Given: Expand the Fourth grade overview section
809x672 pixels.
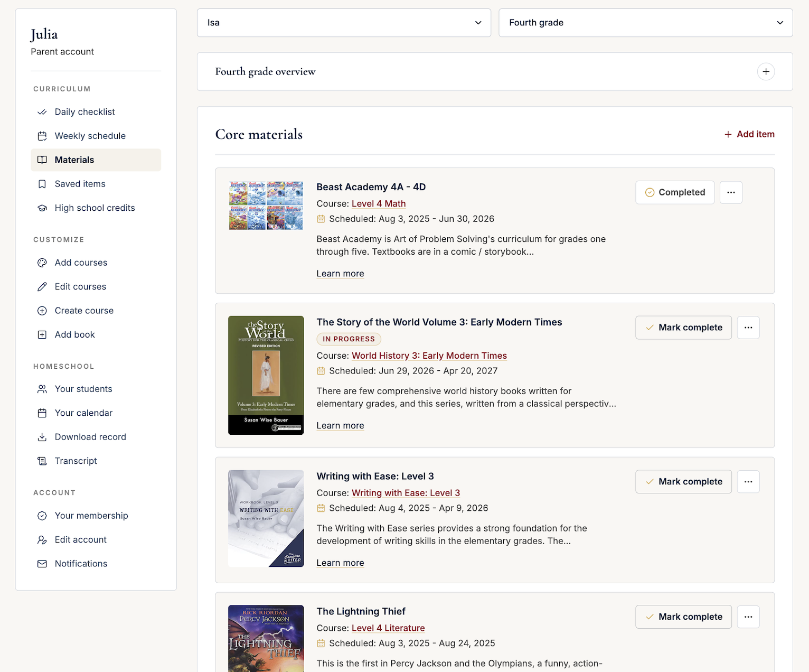Looking at the screenshot, I should pyautogui.click(x=766, y=72).
